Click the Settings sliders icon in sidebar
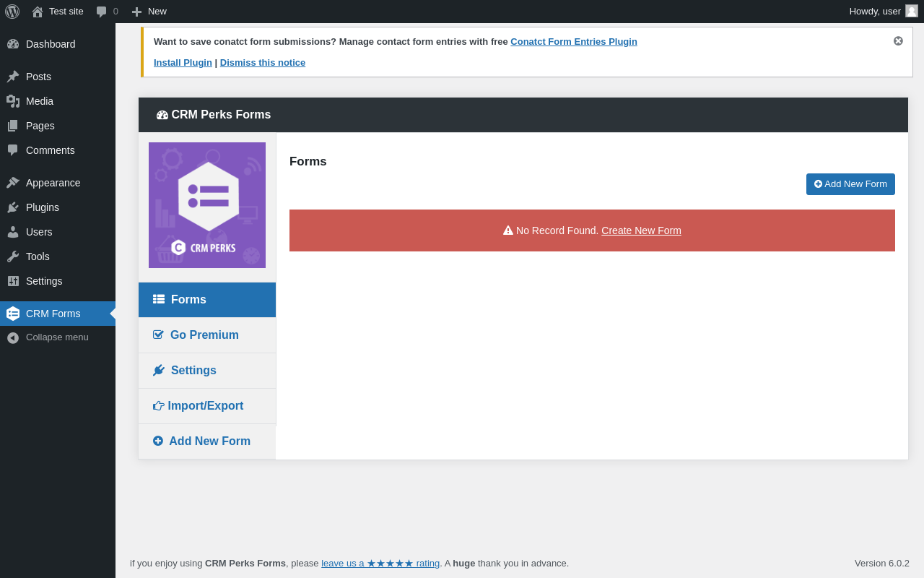This screenshot has width=924, height=578. [13, 281]
